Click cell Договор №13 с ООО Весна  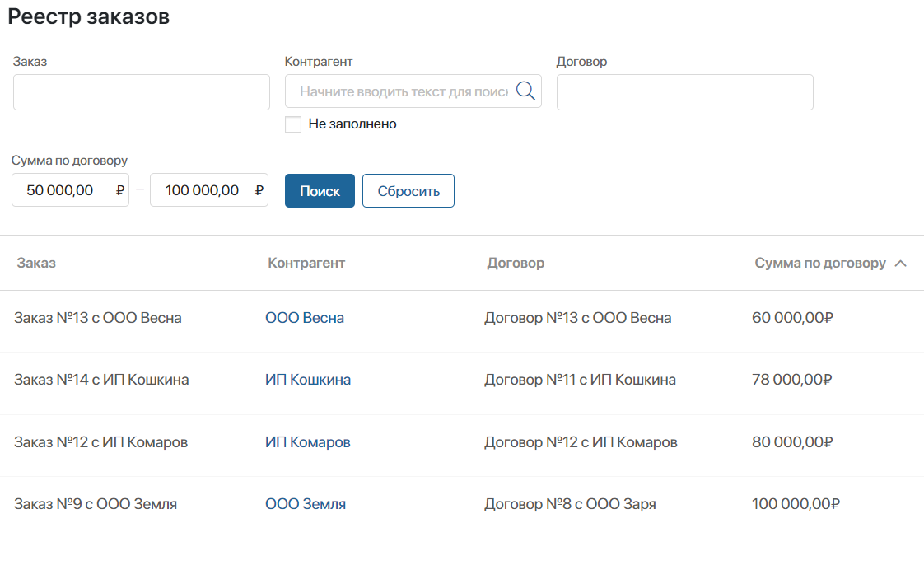pos(577,318)
